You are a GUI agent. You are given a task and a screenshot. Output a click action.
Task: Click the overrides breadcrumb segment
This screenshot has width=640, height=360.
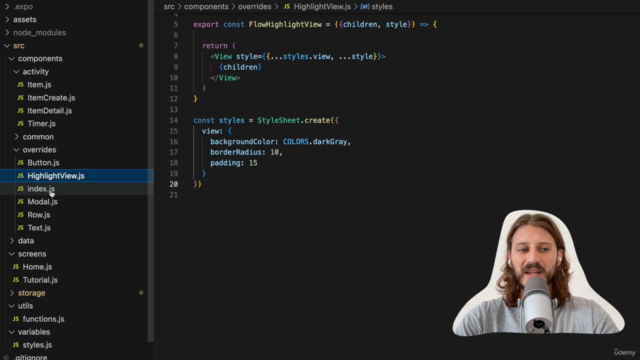coord(254,7)
